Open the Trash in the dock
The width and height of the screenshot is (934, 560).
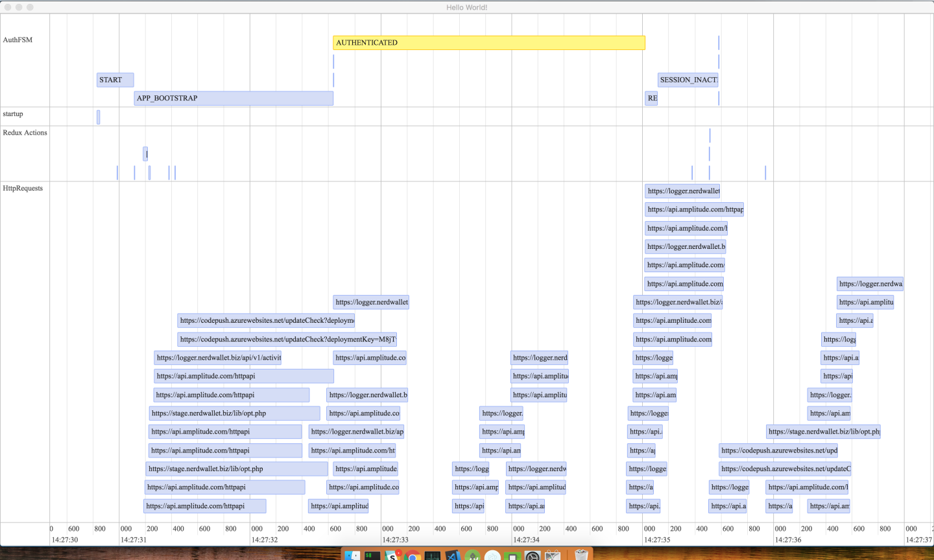click(581, 555)
